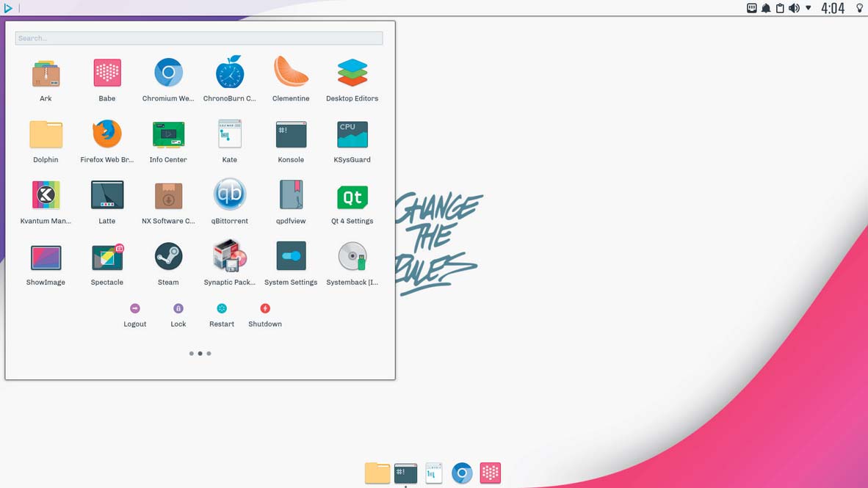Open the notifications bell in the tray

766,8
